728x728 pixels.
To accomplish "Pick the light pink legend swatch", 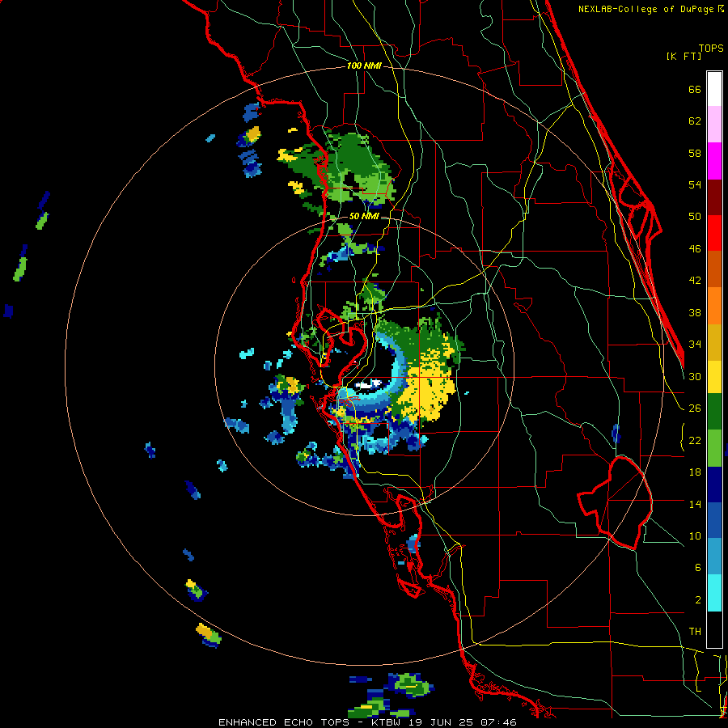I will click(x=714, y=124).
